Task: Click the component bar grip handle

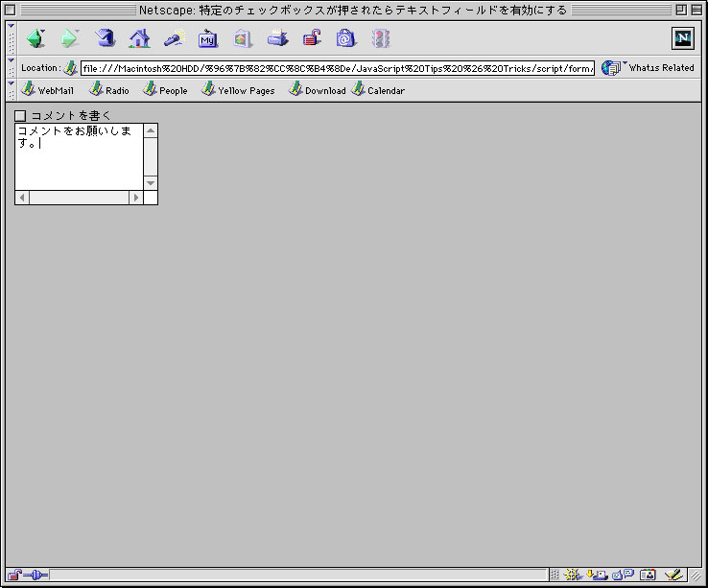Action: (x=555, y=575)
